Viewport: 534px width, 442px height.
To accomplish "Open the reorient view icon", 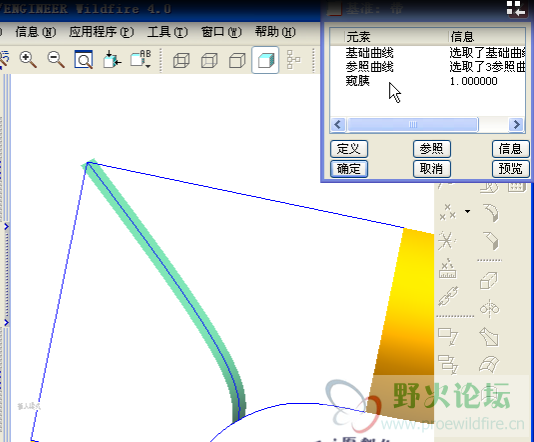I will (x=112, y=60).
